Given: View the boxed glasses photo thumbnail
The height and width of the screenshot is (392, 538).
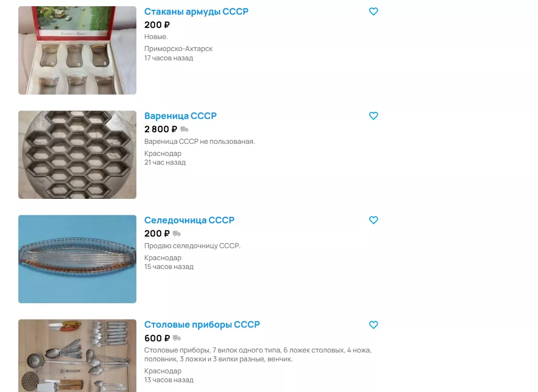Looking at the screenshot, I should click(x=77, y=50).
